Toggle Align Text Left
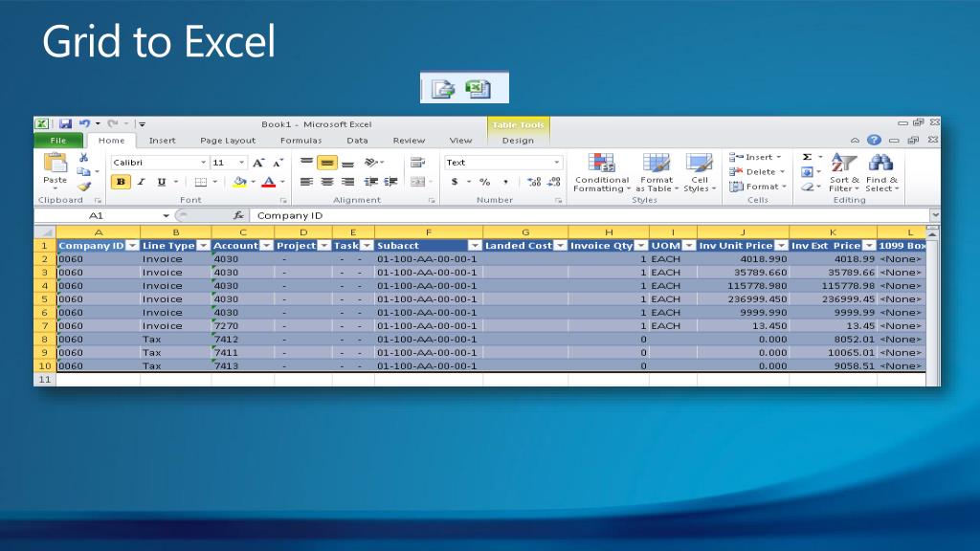 306,182
